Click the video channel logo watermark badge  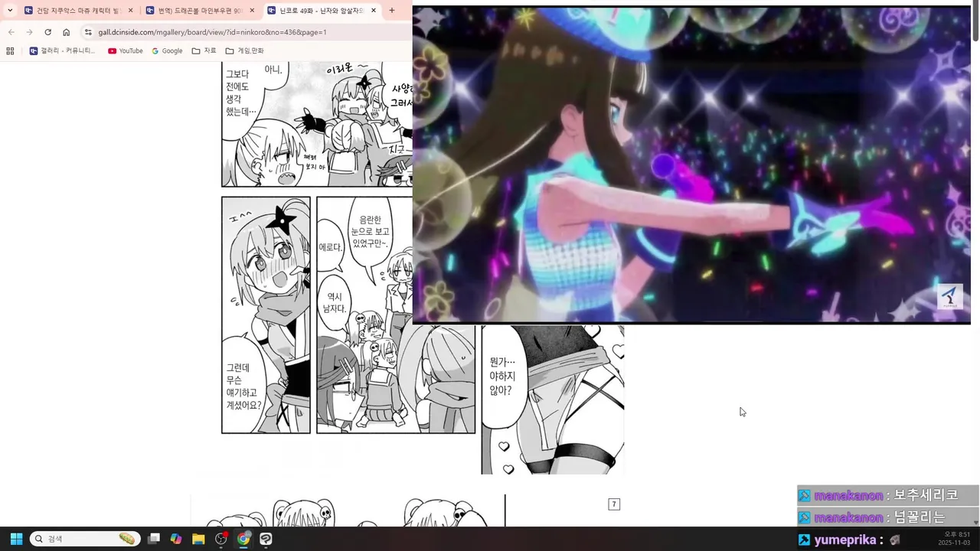(x=950, y=297)
